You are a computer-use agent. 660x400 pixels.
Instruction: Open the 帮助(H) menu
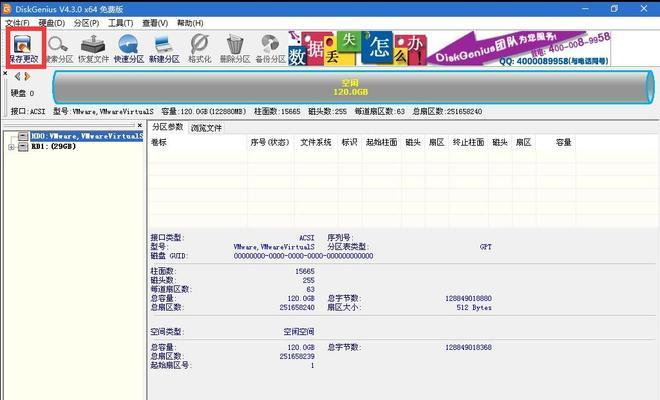coord(190,23)
